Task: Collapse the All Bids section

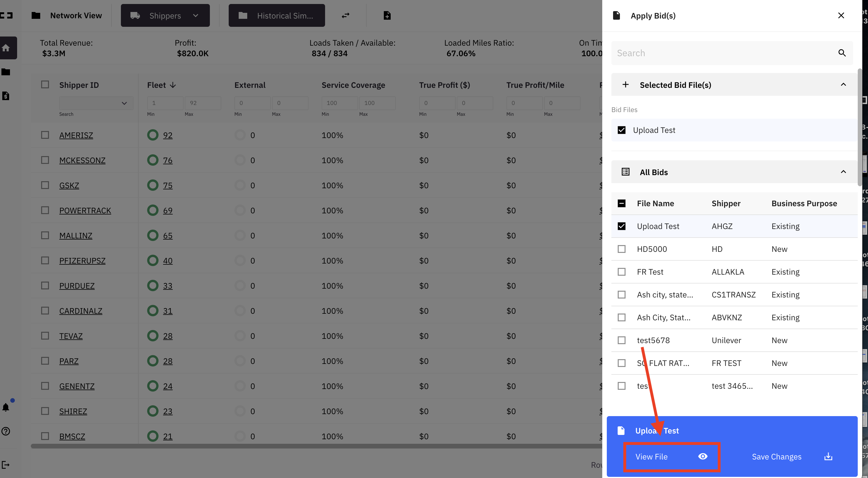Action: 843,172
